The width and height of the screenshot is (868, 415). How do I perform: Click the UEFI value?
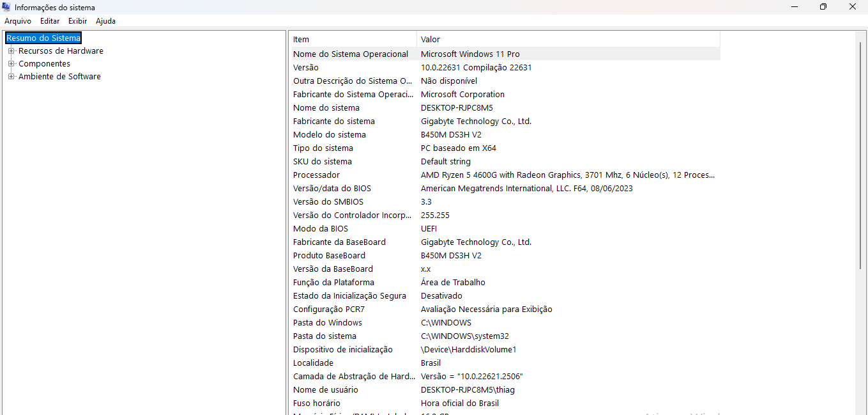coord(429,229)
